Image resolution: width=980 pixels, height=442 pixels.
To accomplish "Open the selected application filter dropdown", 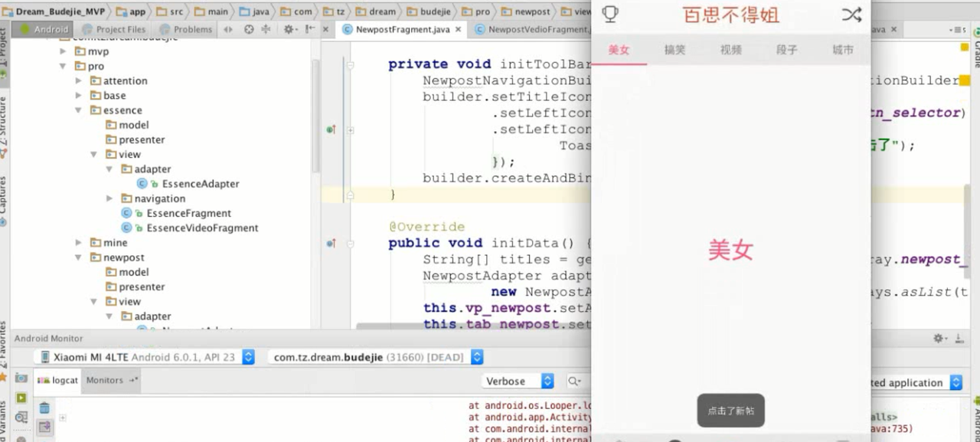I will (x=916, y=382).
